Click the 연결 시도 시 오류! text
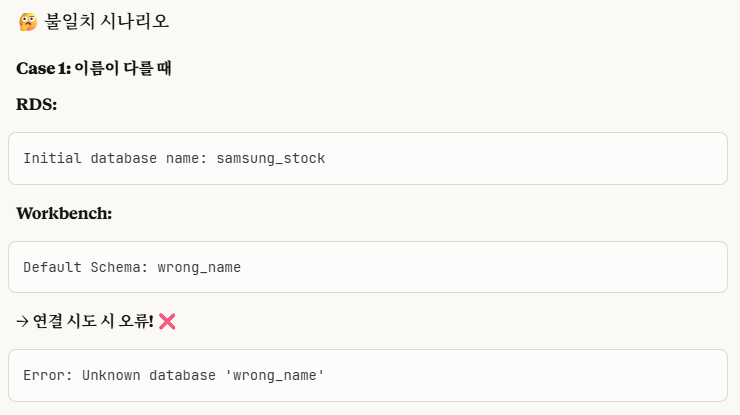Screen dimensions: 740x415 point(93,322)
